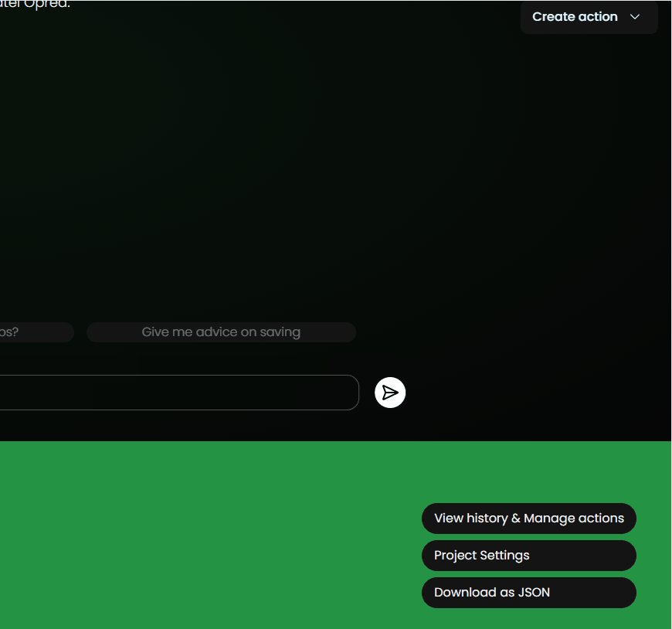Export the project data as JSON file
Image resolution: width=672 pixels, height=629 pixels.
click(529, 592)
